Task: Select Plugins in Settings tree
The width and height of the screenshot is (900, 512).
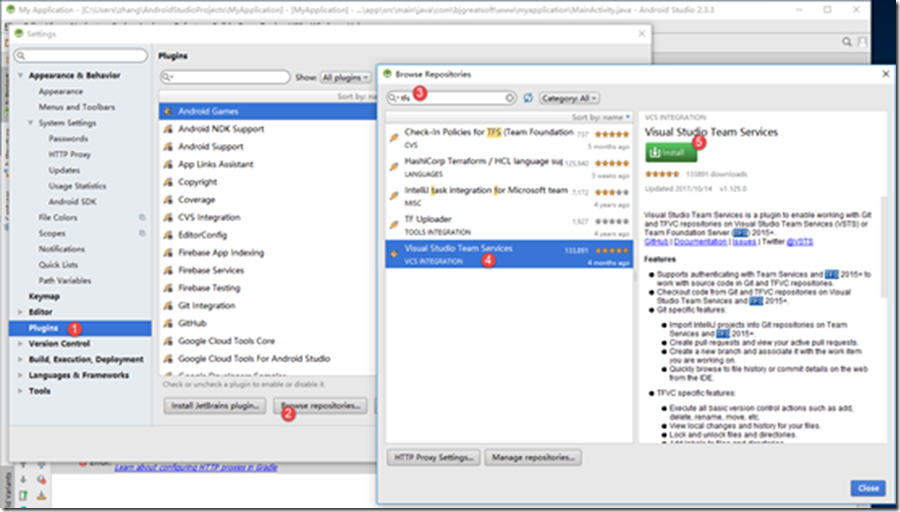Action: point(80,328)
